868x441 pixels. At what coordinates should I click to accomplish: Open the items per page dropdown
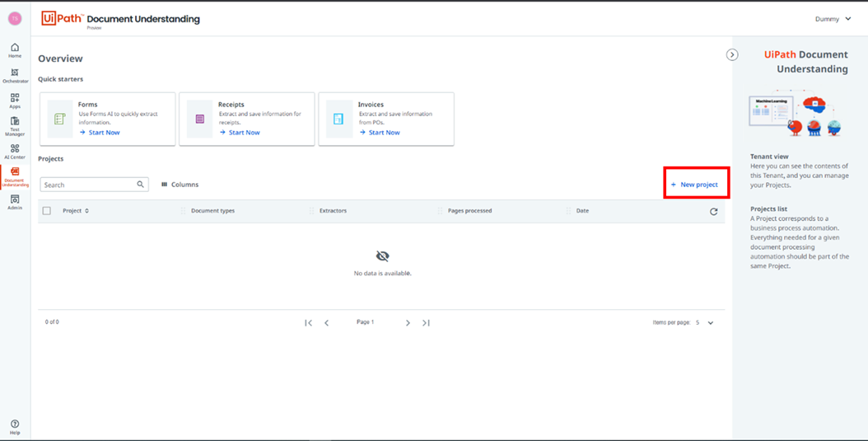coord(704,322)
